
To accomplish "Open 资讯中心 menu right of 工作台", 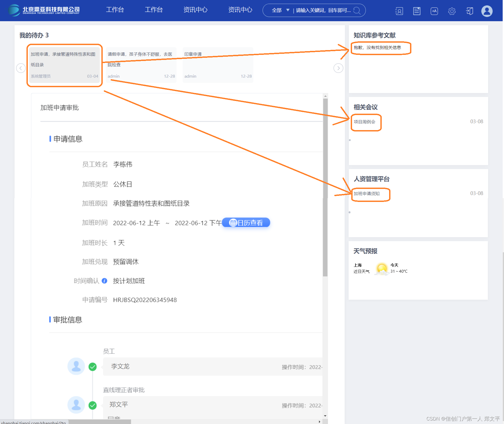I will [195, 10].
